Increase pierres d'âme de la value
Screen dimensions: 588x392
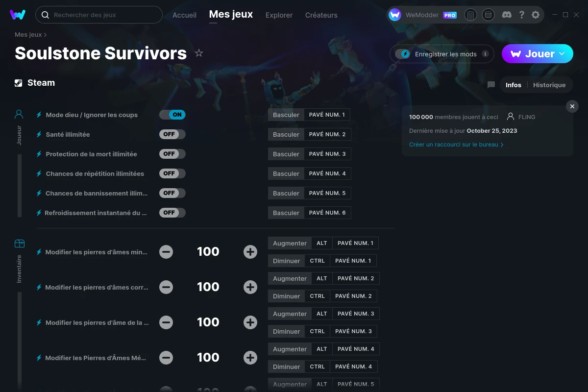[x=250, y=322]
